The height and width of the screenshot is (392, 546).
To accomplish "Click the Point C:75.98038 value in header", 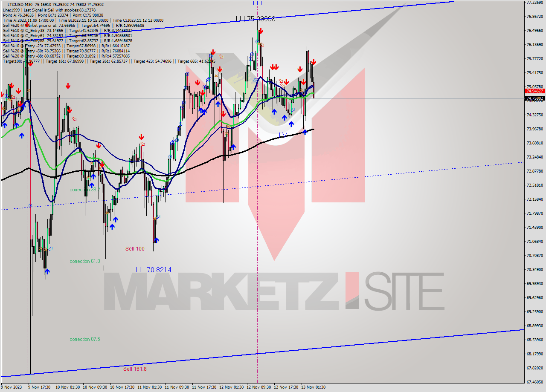I will pyautogui.click(x=88, y=15).
